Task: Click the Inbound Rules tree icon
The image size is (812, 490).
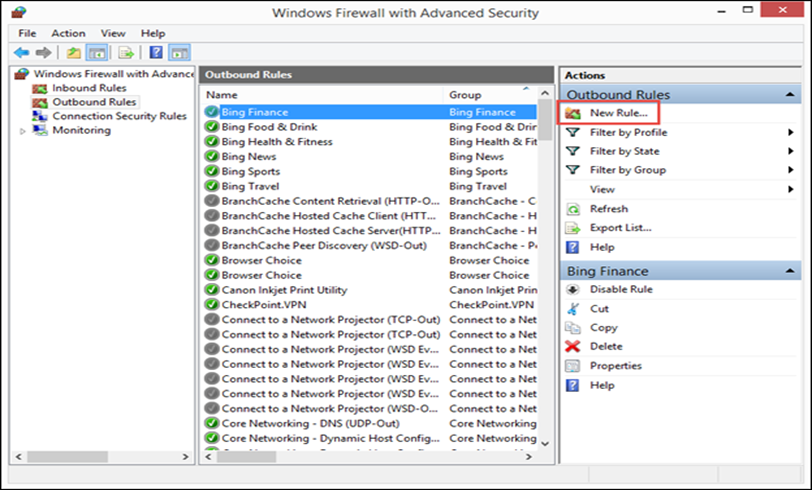Action: click(x=40, y=89)
